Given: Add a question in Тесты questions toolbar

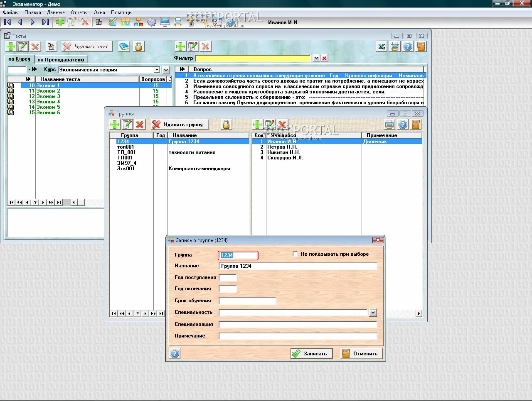Looking at the screenshot, I should tap(180, 46).
